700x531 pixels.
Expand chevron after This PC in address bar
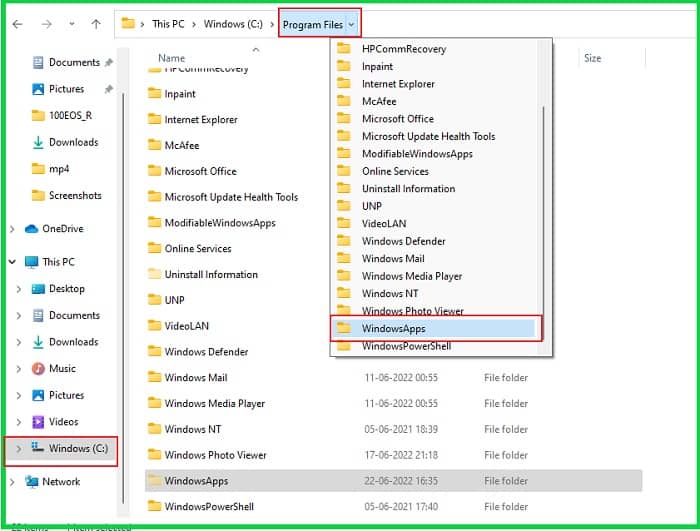[194, 25]
